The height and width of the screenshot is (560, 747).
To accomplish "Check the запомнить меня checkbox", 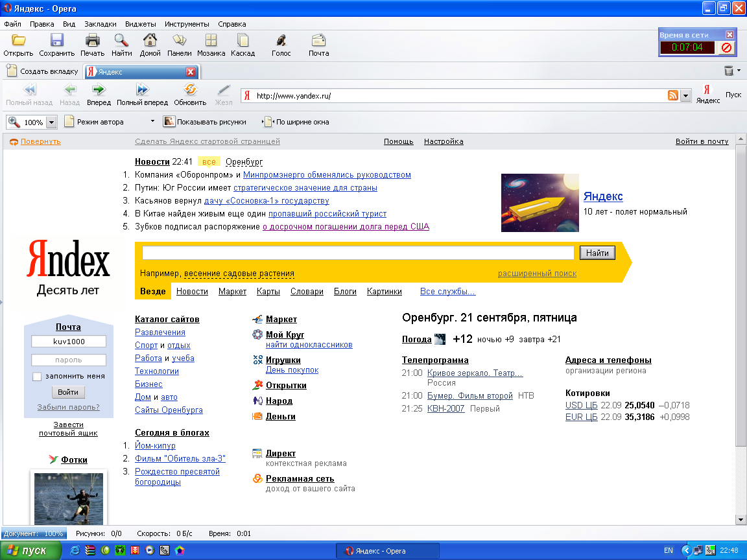I will click(37, 376).
